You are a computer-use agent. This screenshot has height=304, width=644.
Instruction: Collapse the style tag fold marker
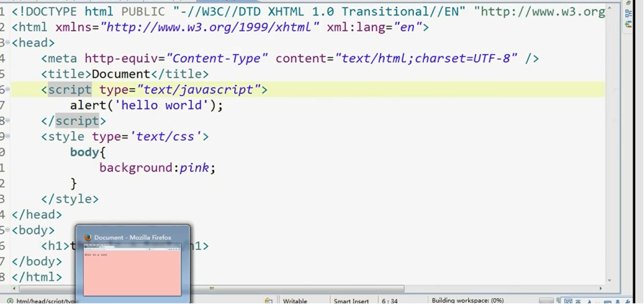click(x=7, y=136)
